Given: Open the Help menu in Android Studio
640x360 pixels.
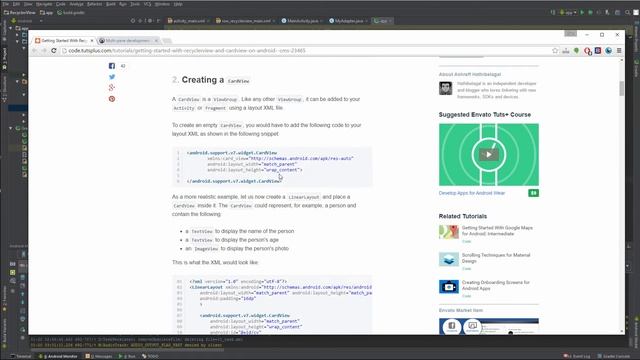Looking at the screenshot, I should tap(178, 4).
